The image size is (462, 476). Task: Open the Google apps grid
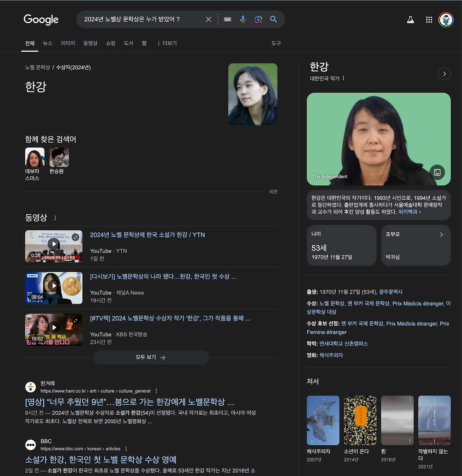pyautogui.click(x=429, y=19)
